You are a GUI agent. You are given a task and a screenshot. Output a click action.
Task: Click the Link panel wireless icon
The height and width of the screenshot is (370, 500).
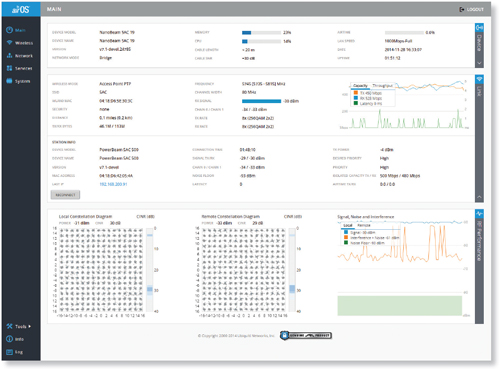pyautogui.click(x=479, y=79)
